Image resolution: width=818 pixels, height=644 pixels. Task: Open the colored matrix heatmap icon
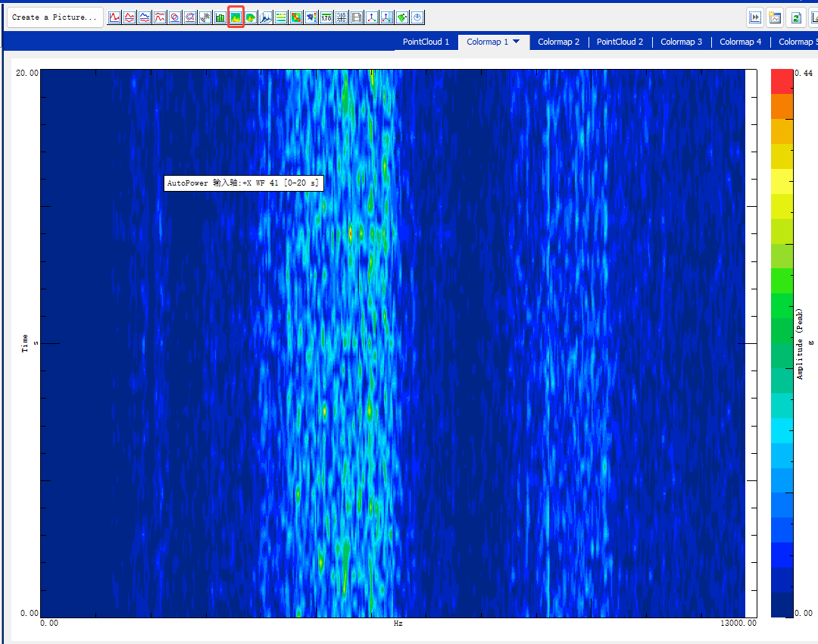(296, 17)
